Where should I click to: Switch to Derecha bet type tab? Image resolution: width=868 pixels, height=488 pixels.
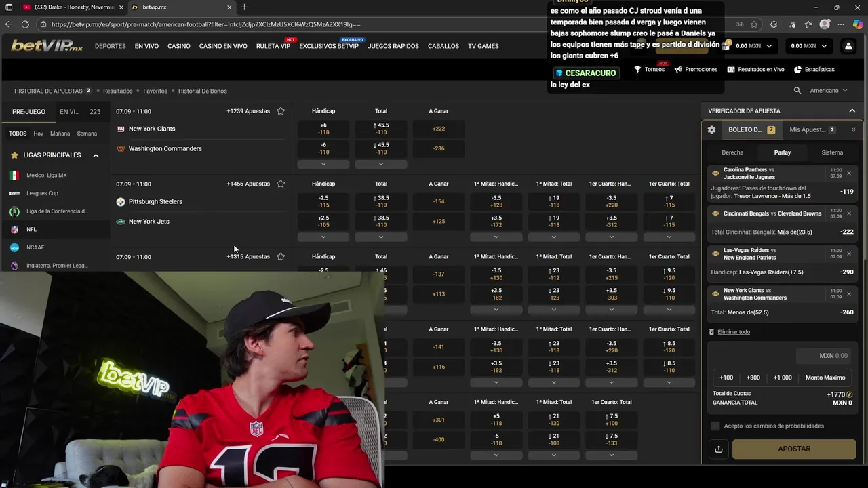[732, 152]
